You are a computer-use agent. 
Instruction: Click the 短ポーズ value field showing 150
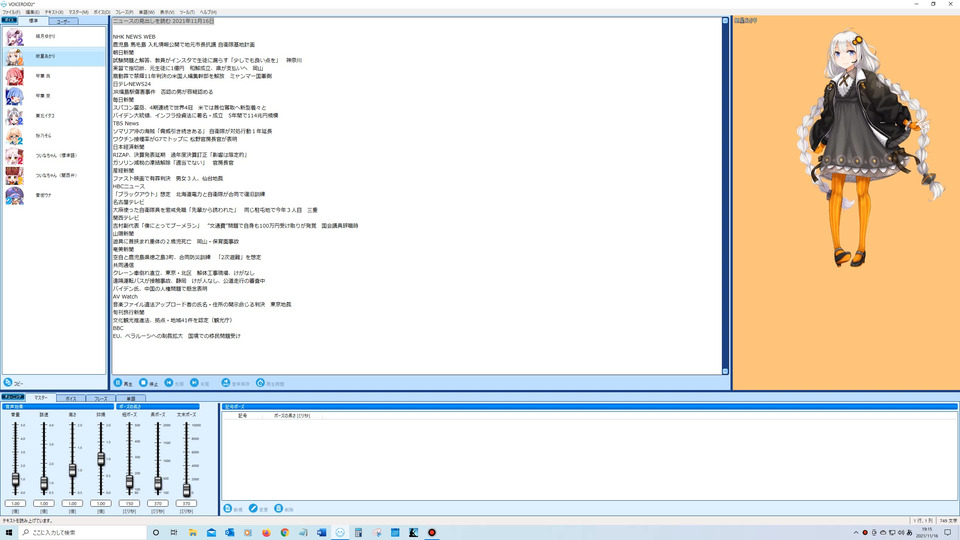coord(129,503)
